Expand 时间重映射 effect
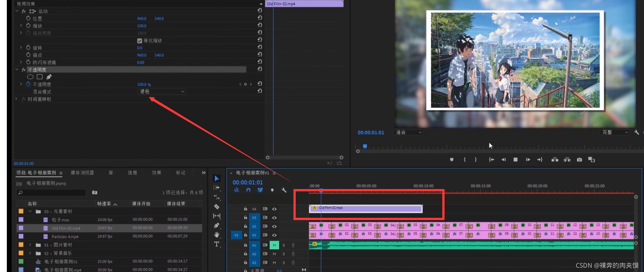The image size is (644, 272). [x=16, y=99]
